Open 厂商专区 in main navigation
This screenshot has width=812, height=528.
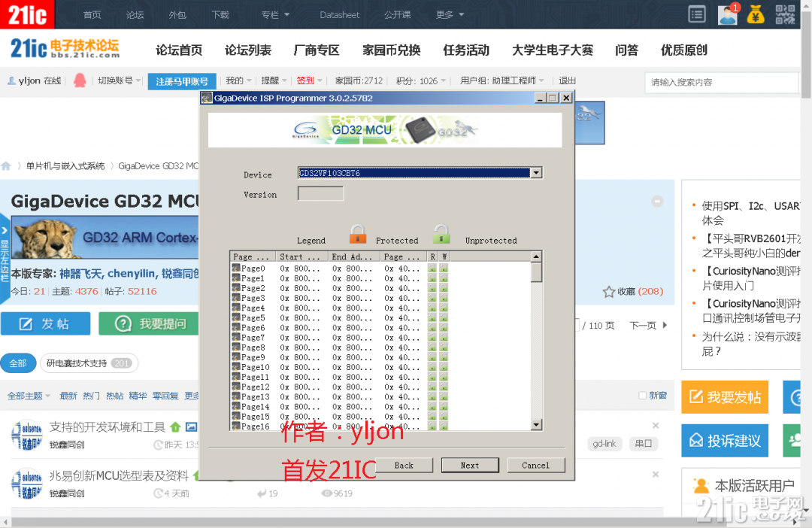(316, 50)
